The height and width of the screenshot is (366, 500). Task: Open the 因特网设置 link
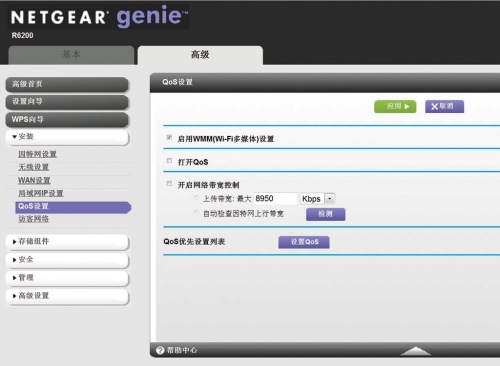coord(37,154)
